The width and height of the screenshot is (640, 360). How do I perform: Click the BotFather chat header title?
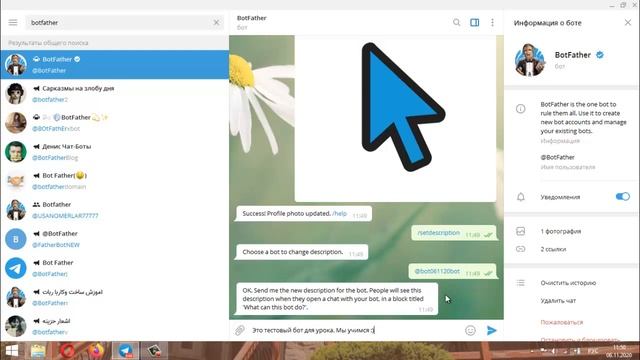(251, 18)
